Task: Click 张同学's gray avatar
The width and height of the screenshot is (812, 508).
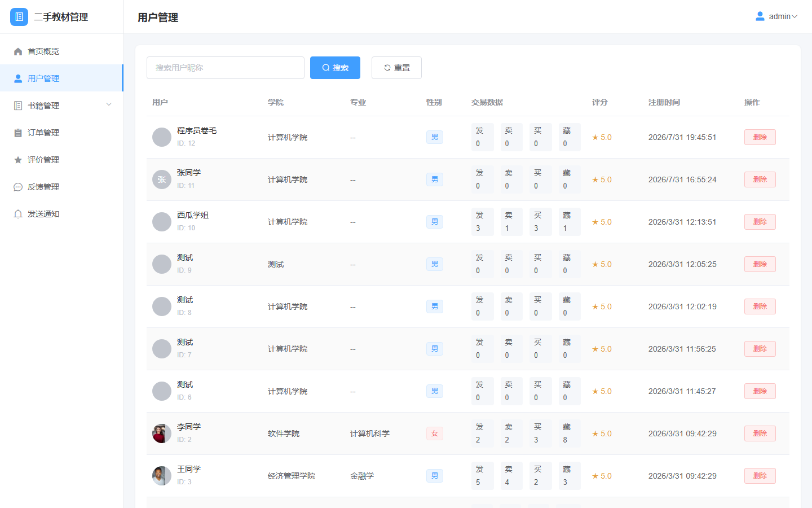Action: 162,179
